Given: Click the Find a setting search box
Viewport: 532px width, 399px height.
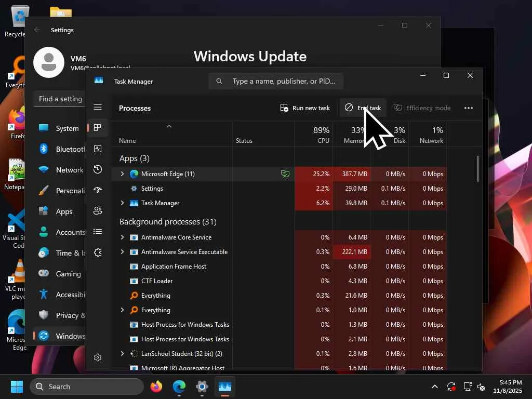Looking at the screenshot, I should click(60, 99).
